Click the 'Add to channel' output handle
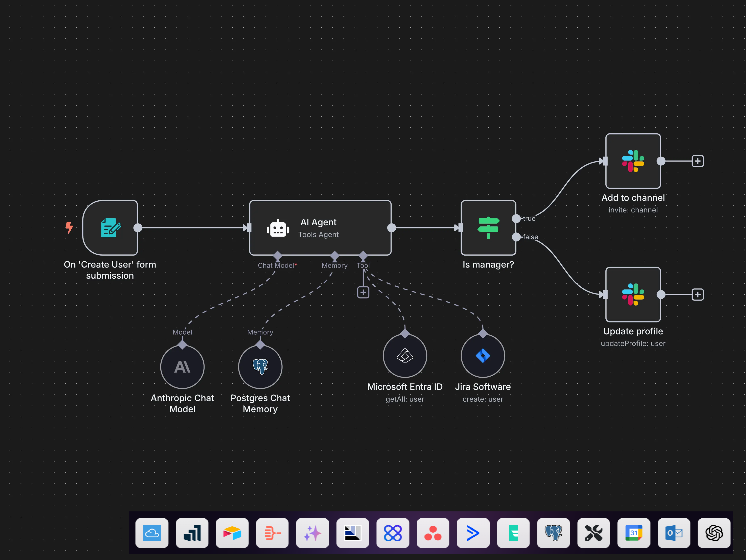Image resolution: width=746 pixels, height=560 pixels. point(661,161)
